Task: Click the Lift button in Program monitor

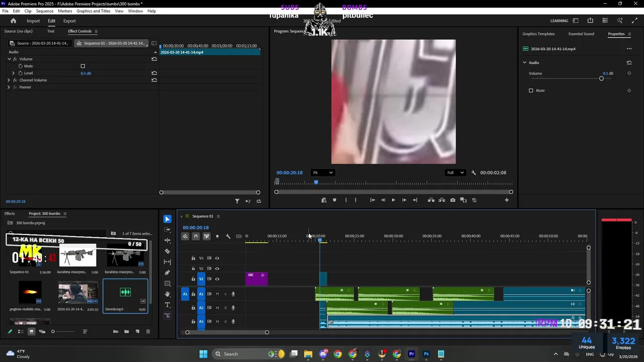Action: point(431,200)
